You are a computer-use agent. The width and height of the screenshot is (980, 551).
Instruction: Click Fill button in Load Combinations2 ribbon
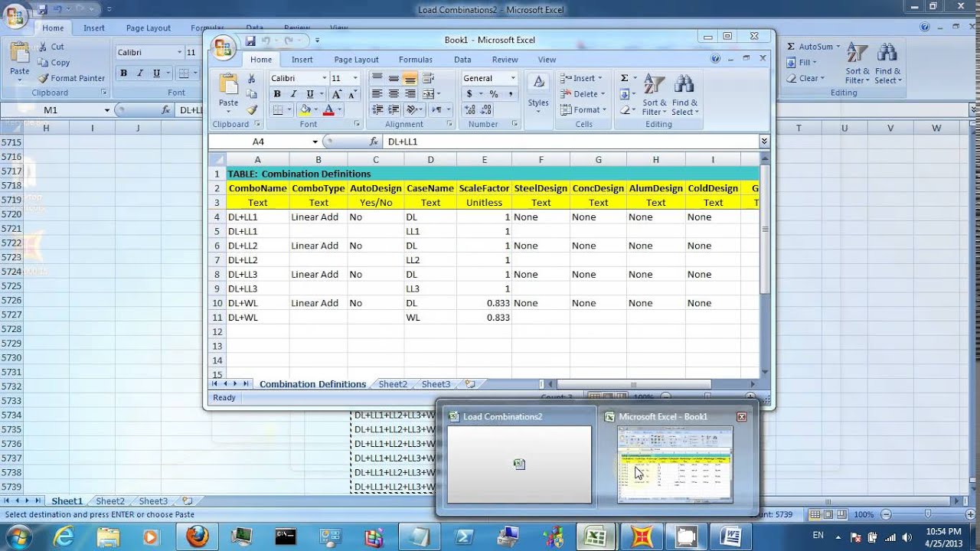[x=802, y=63]
